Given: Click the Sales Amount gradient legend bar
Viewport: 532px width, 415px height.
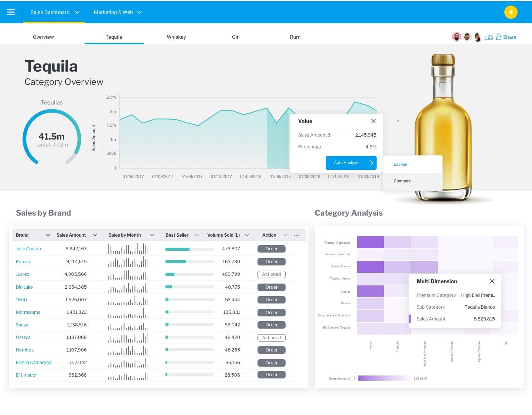Looking at the screenshot, I should pos(384,378).
